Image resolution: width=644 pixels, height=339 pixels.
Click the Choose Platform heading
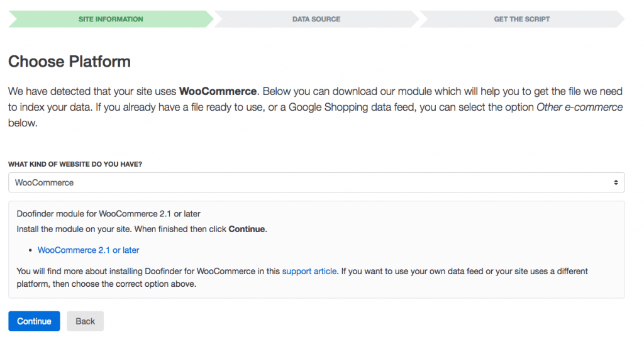[x=69, y=62]
